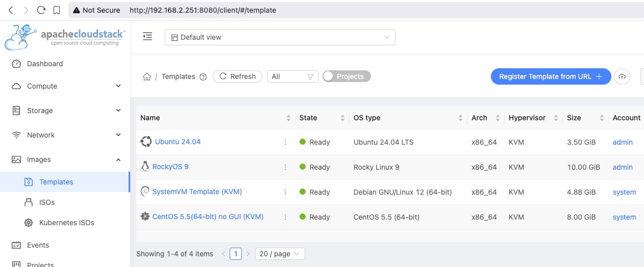644x267 pixels.
Task: Sort table by State column arrows
Action: [x=342, y=118]
